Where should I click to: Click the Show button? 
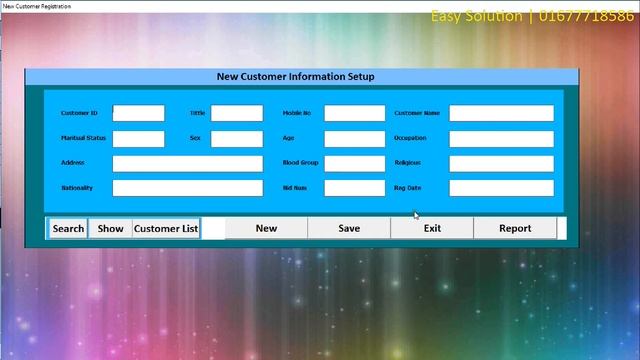coord(110,228)
